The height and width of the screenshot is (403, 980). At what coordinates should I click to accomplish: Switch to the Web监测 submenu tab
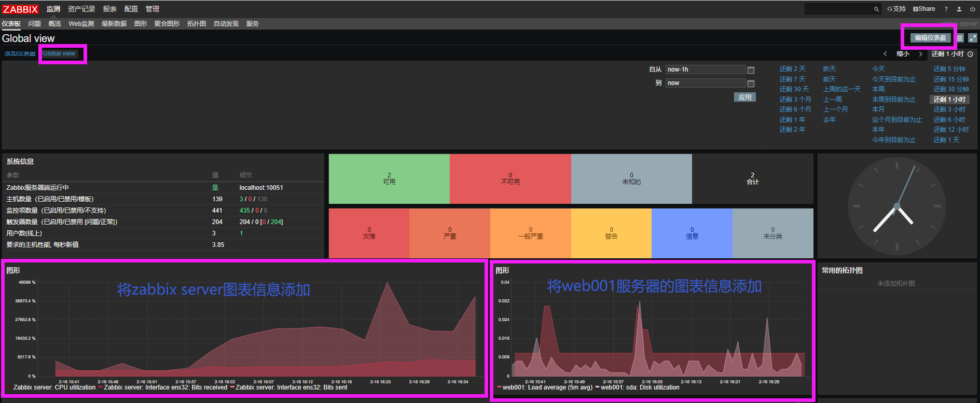click(81, 24)
